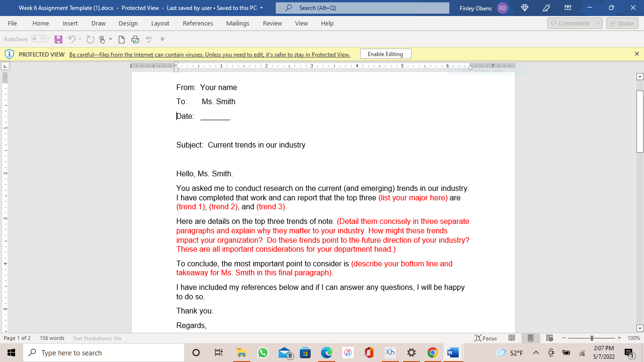Open iTunes from the taskbar
The width and height of the screenshot is (644, 362).
click(348, 353)
